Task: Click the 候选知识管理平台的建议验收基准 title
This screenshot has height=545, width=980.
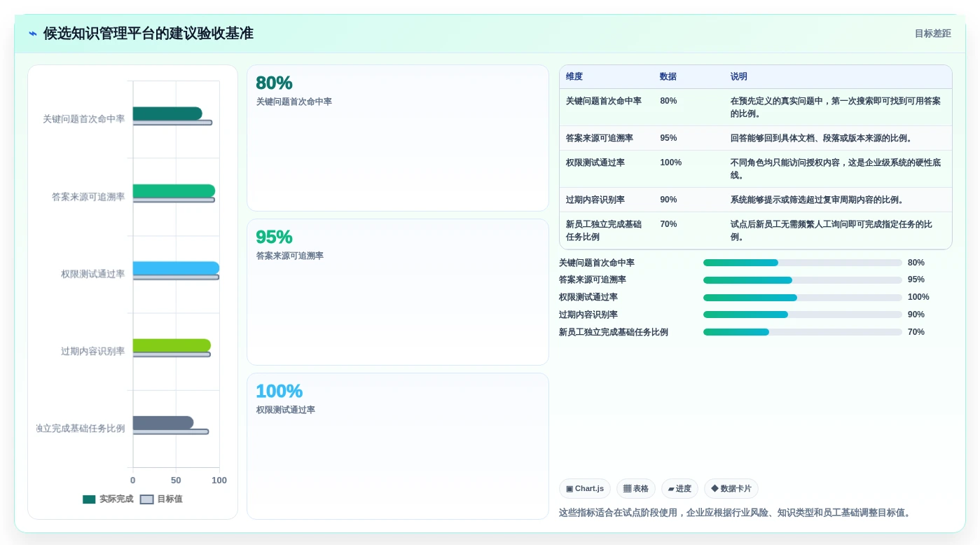Action: point(148,34)
